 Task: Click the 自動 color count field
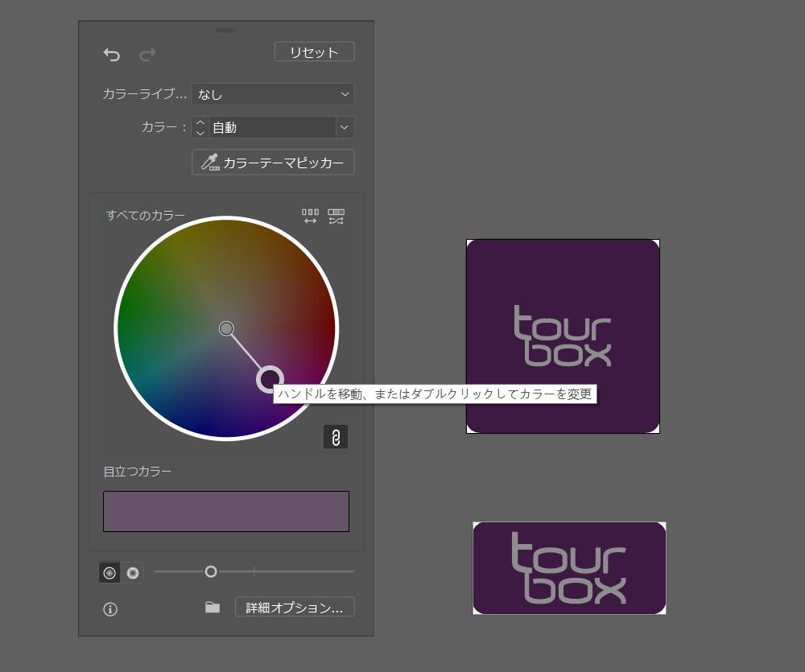point(272,127)
